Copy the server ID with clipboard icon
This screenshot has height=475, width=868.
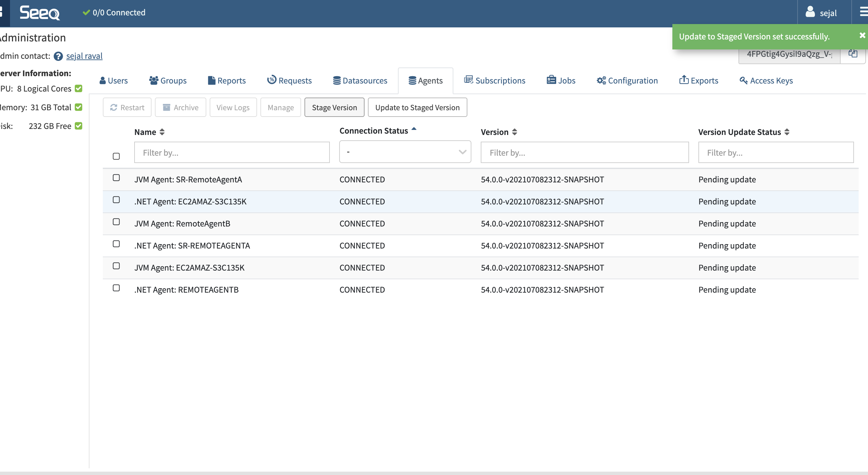coord(853,53)
